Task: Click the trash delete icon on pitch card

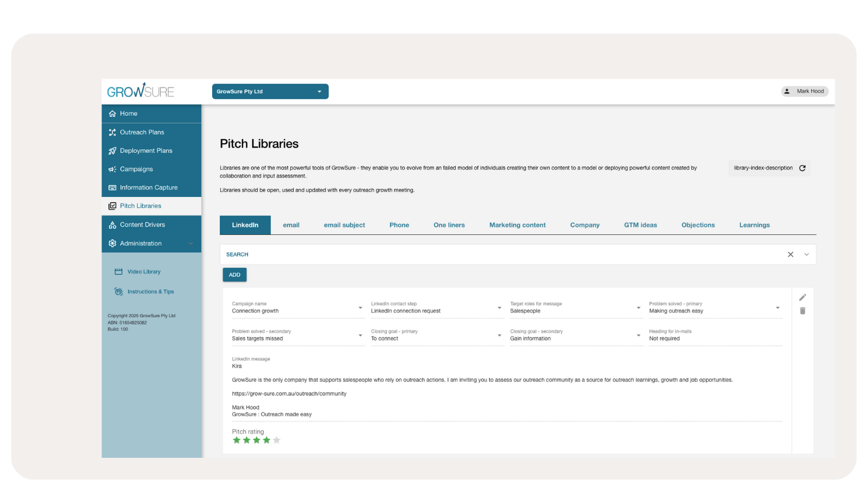Action: click(x=802, y=311)
